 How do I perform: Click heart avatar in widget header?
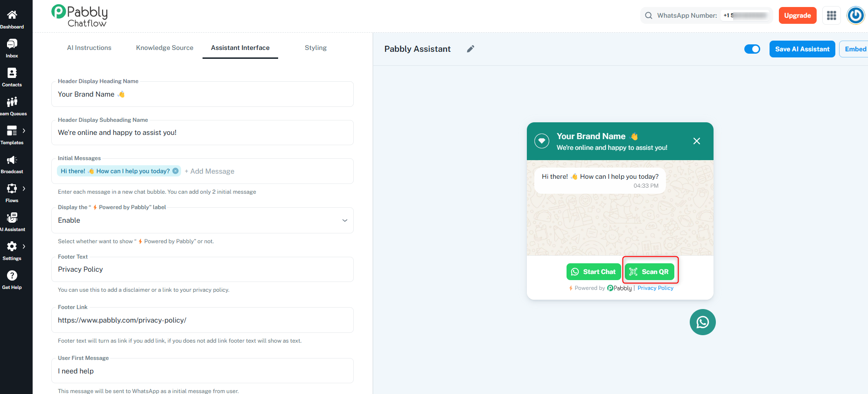click(x=542, y=141)
